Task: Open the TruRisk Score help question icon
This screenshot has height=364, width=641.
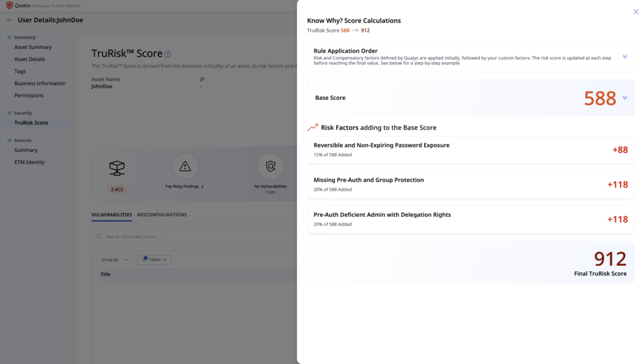Action: tap(168, 54)
